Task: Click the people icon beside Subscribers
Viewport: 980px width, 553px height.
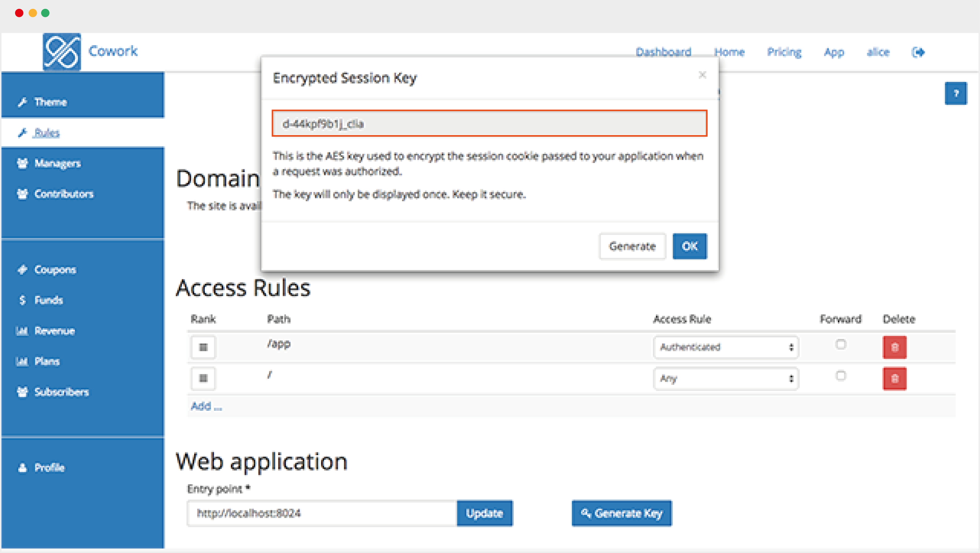Action: click(x=22, y=392)
